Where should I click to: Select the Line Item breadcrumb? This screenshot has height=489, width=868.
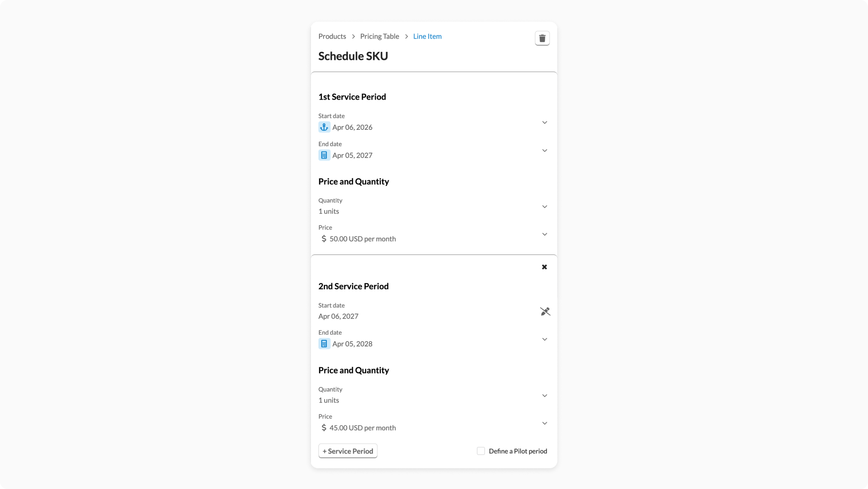click(x=427, y=36)
